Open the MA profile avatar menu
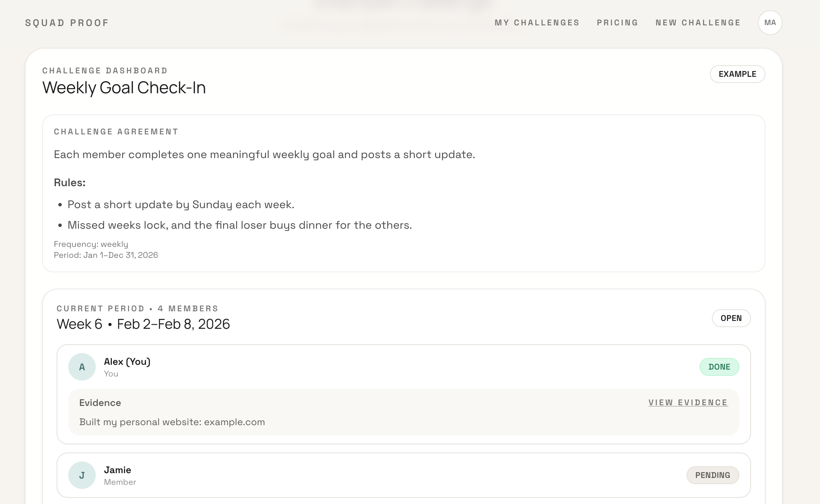 point(770,23)
